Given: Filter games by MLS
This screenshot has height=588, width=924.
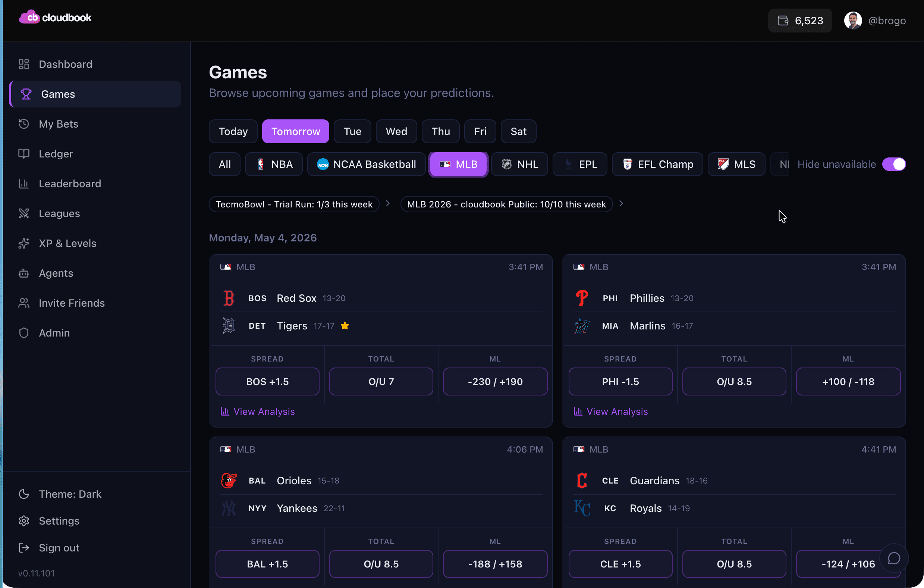Looking at the screenshot, I should (x=736, y=165).
